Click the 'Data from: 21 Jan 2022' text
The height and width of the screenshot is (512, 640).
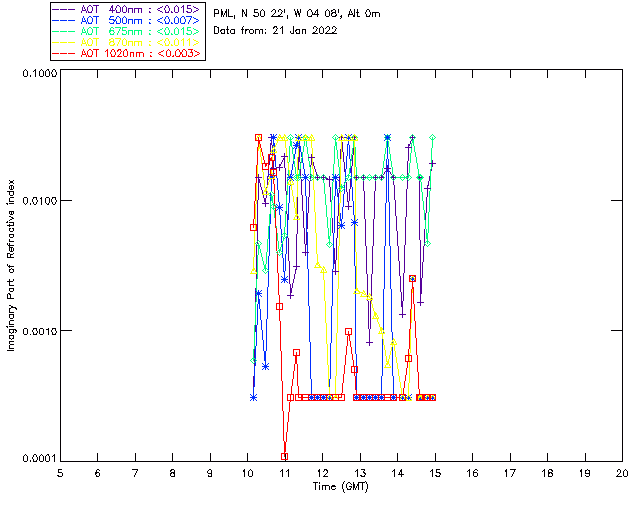(275, 30)
